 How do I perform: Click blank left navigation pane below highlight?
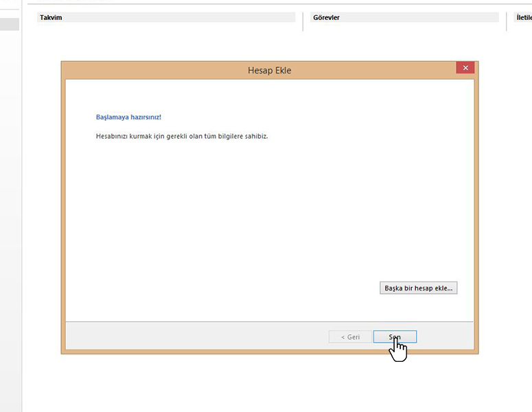pyautogui.click(x=10, y=206)
